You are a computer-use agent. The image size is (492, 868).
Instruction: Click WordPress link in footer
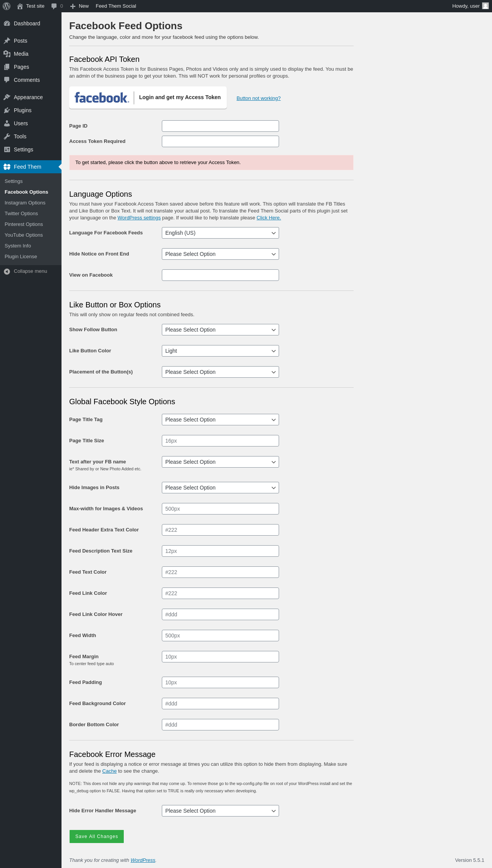[143, 860]
